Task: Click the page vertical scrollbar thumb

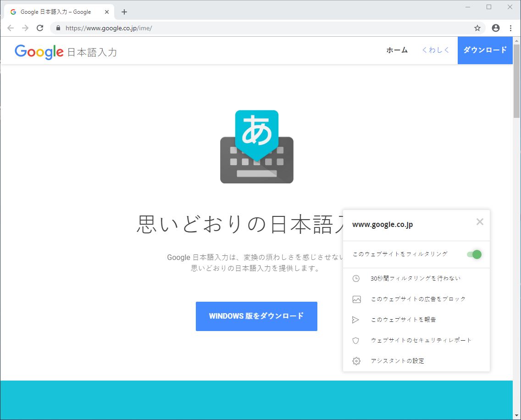Action: [517, 81]
